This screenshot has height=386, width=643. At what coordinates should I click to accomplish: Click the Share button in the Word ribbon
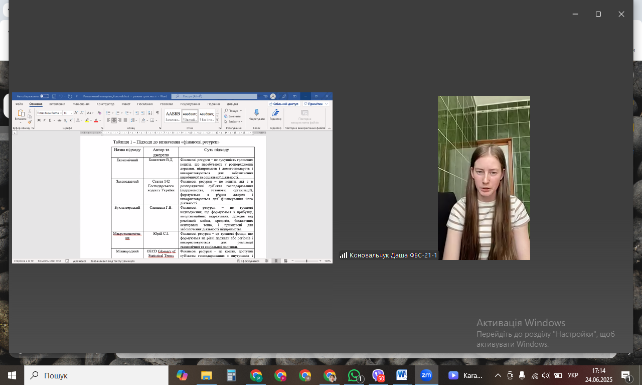pos(283,104)
